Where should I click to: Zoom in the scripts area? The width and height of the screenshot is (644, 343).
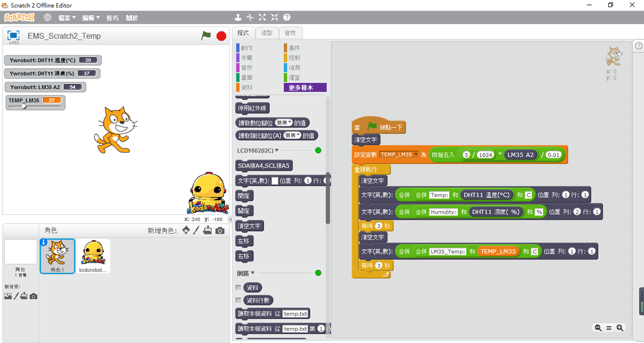pyautogui.click(x=620, y=328)
